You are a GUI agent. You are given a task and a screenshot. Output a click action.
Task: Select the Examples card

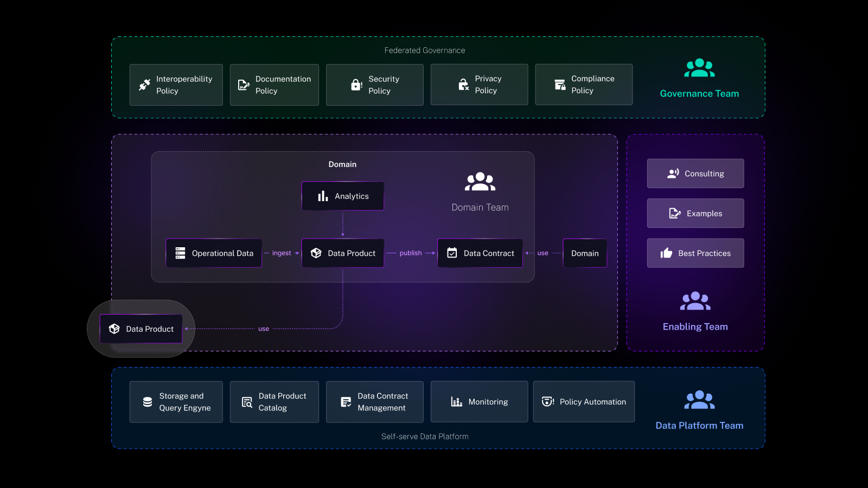click(695, 214)
